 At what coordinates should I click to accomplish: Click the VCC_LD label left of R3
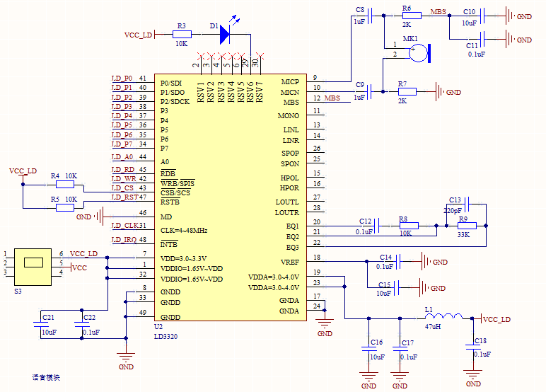[x=138, y=35]
